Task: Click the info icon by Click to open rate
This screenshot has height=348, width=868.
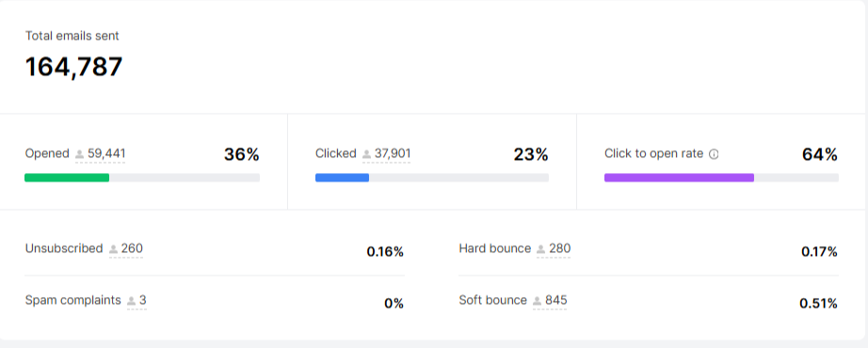Action: (715, 154)
